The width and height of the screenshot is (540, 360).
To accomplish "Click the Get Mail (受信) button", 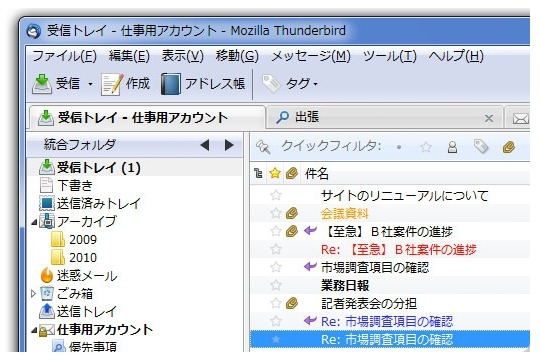I will coord(56,83).
